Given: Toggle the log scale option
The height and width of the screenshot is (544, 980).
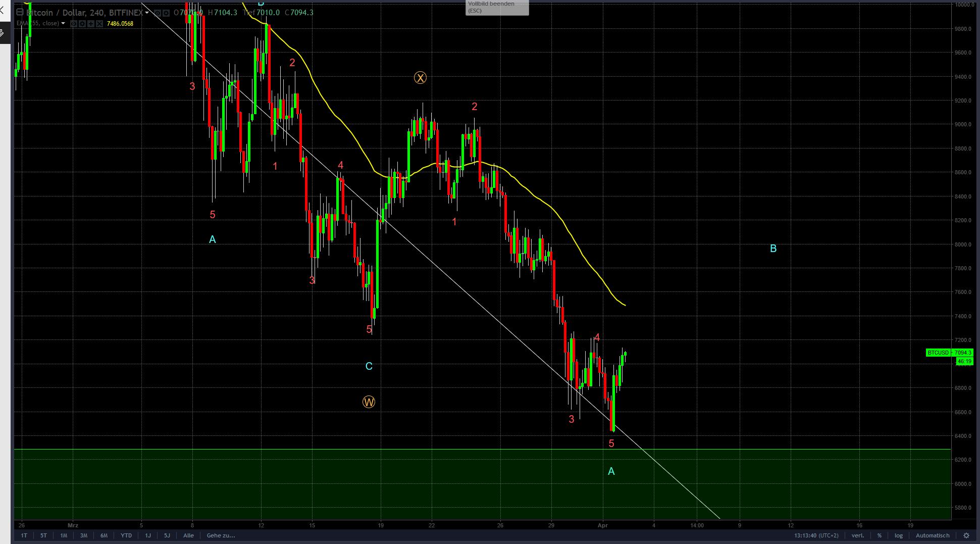Looking at the screenshot, I should [899, 535].
